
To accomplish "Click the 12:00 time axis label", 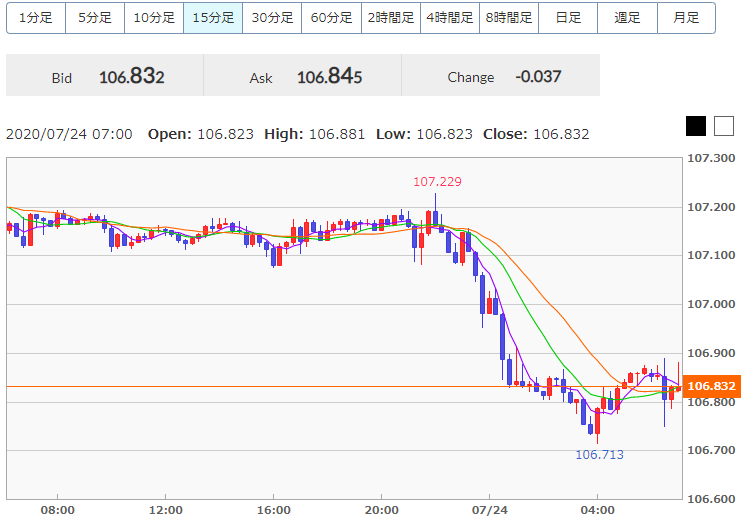I will point(165,511).
